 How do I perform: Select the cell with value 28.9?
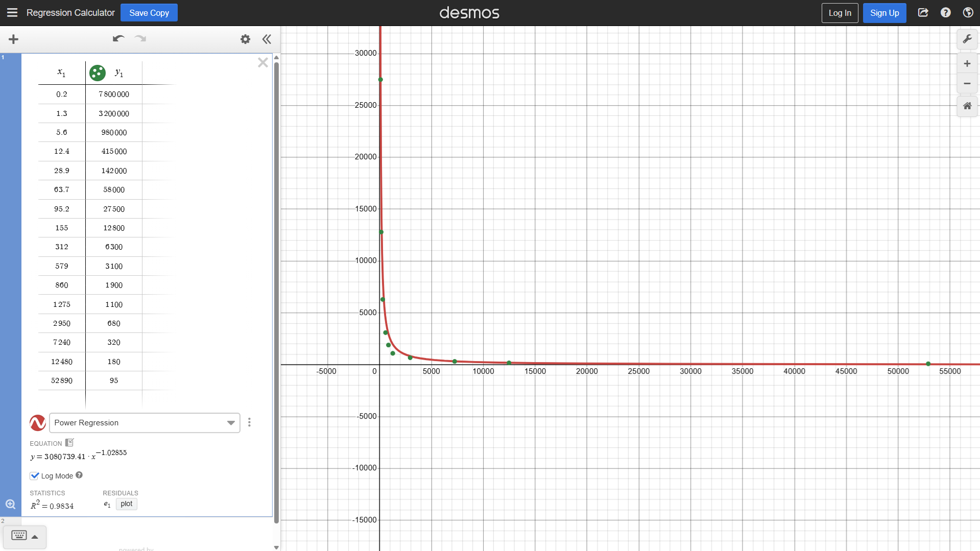pos(62,171)
